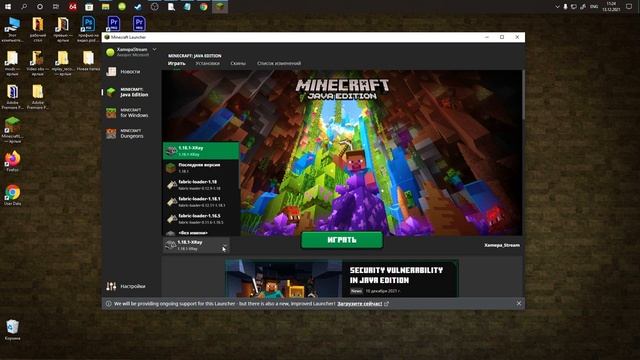
Task: Click the ENG language indicator in tray
Action: [x=594, y=7]
